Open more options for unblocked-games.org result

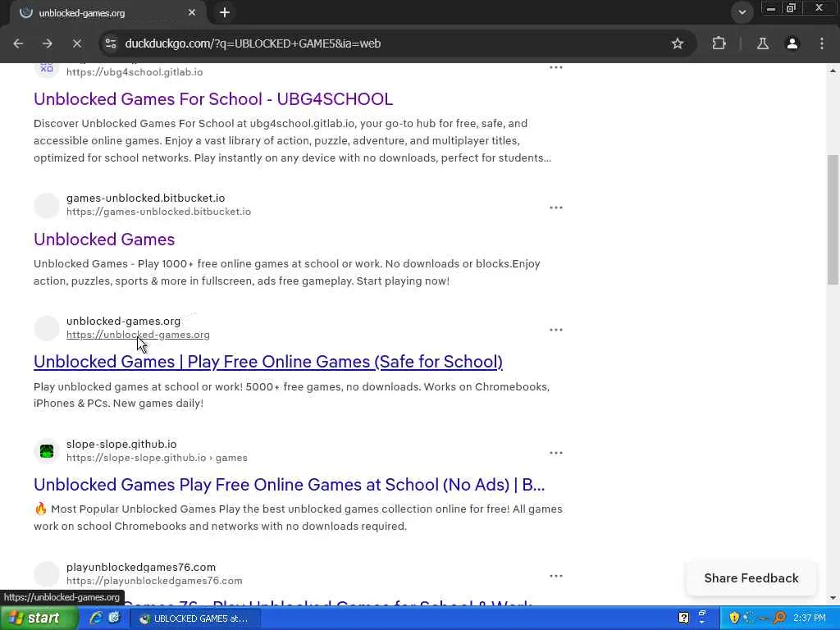coord(556,330)
